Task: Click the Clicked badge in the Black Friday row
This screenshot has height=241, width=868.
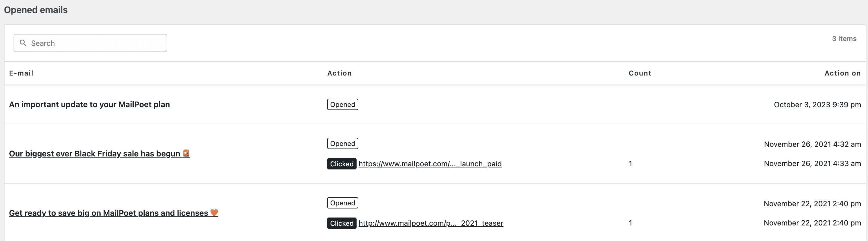Action: coord(341,164)
